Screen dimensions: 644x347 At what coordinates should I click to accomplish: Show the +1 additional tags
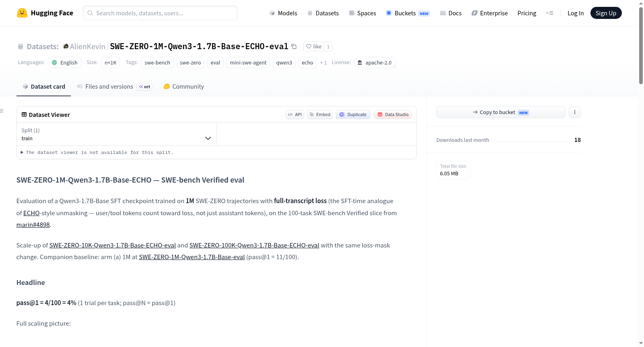(x=323, y=62)
